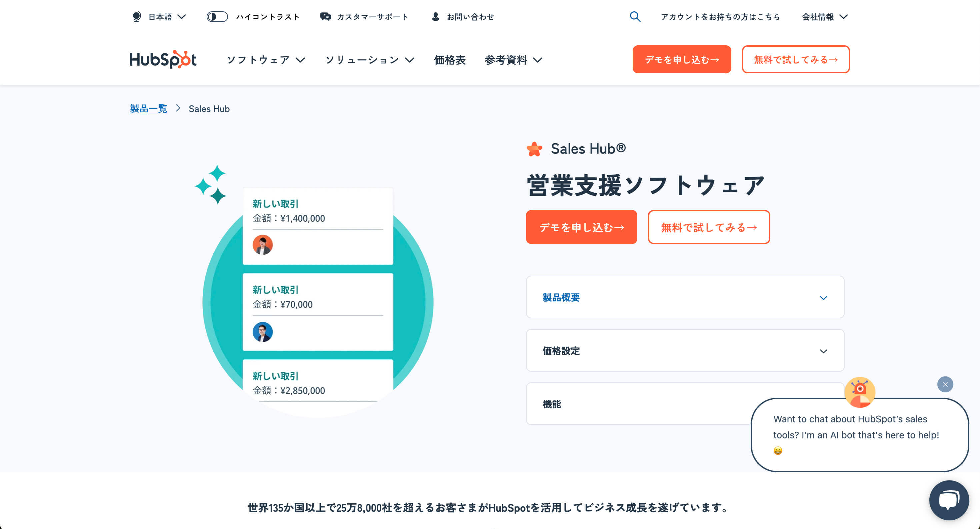The height and width of the screenshot is (529, 980).
Task: Click the HubSpot logo
Action: [x=163, y=59]
